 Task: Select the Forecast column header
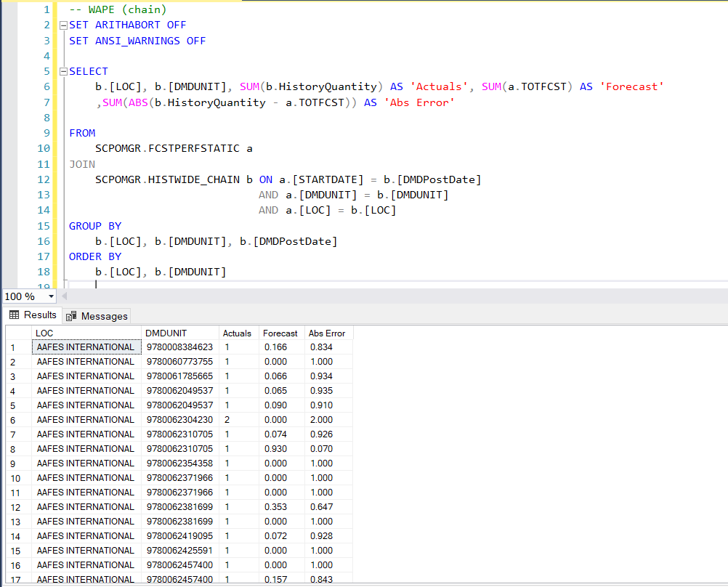(282, 333)
